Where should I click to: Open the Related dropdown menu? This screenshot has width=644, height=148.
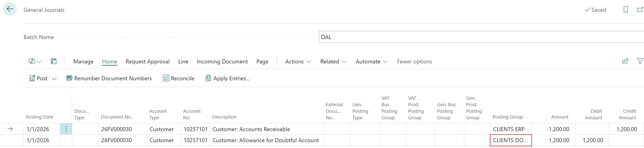tap(333, 62)
